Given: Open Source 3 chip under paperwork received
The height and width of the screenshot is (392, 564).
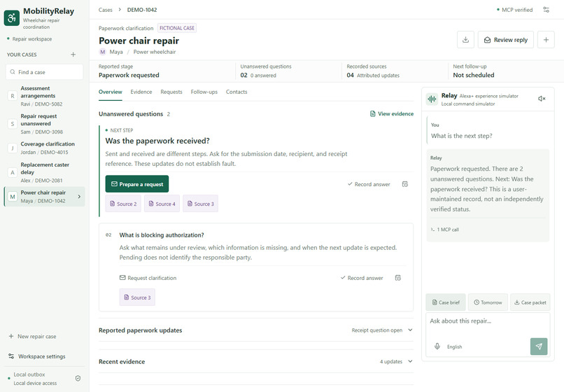Looking at the screenshot, I should click(x=200, y=204).
